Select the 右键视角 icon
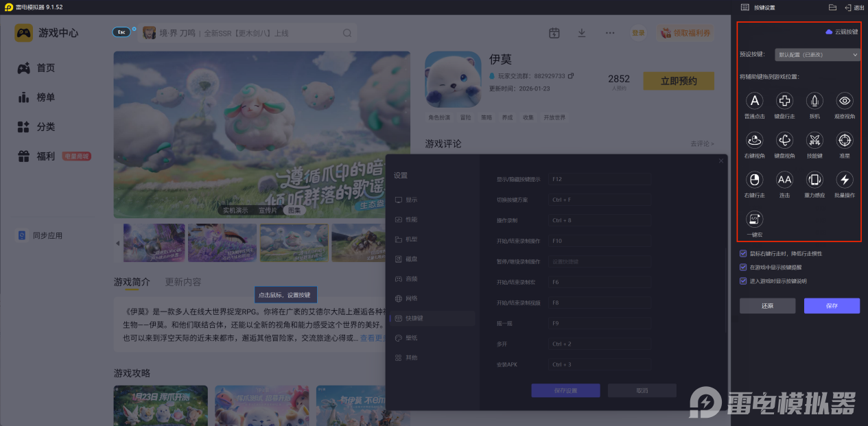The width and height of the screenshot is (868, 426). click(x=755, y=140)
